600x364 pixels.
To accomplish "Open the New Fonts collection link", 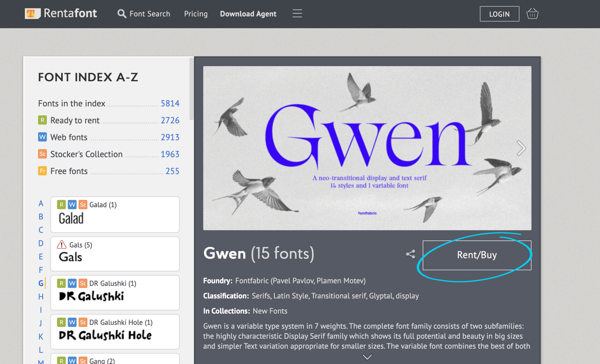I will (270, 311).
